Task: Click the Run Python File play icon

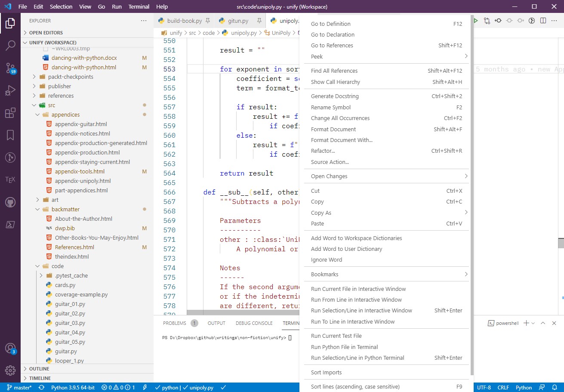Action: [x=475, y=21]
